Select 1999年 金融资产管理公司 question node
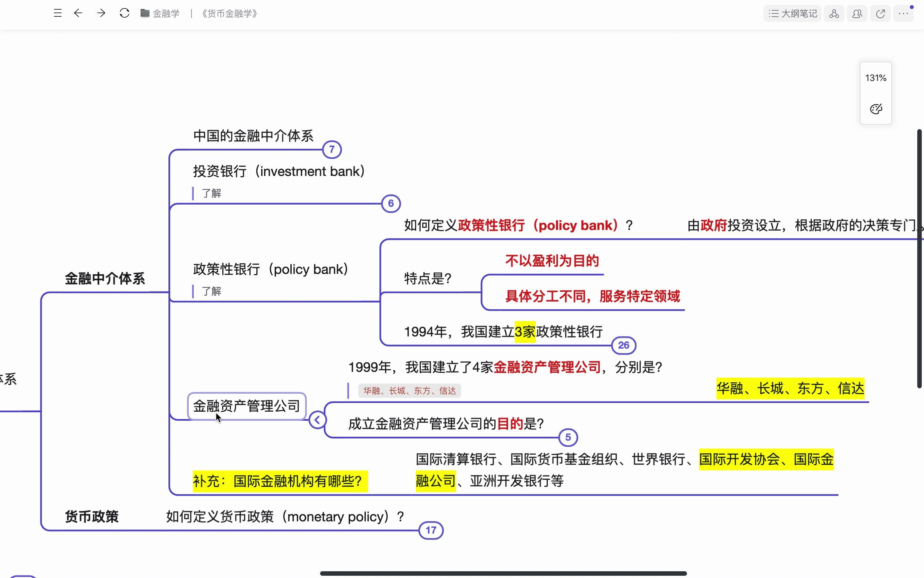This screenshot has height=578, width=924. pos(505,367)
